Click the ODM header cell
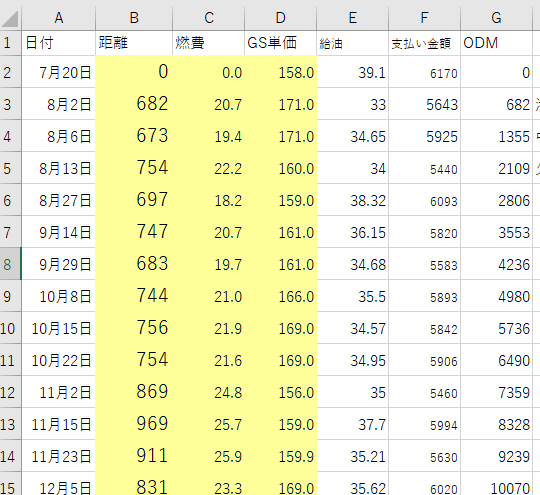Image resolution: width=540 pixels, height=495 pixels. tap(496, 43)
